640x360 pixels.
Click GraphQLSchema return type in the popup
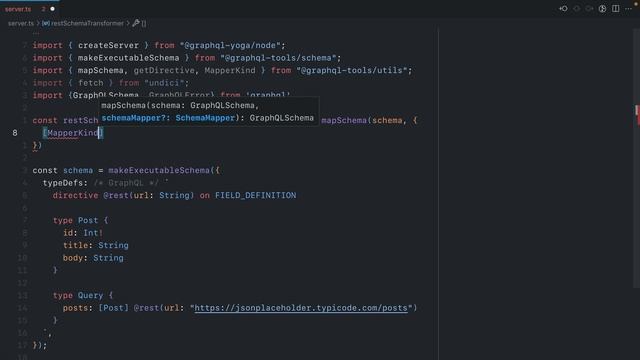(282, 118)
